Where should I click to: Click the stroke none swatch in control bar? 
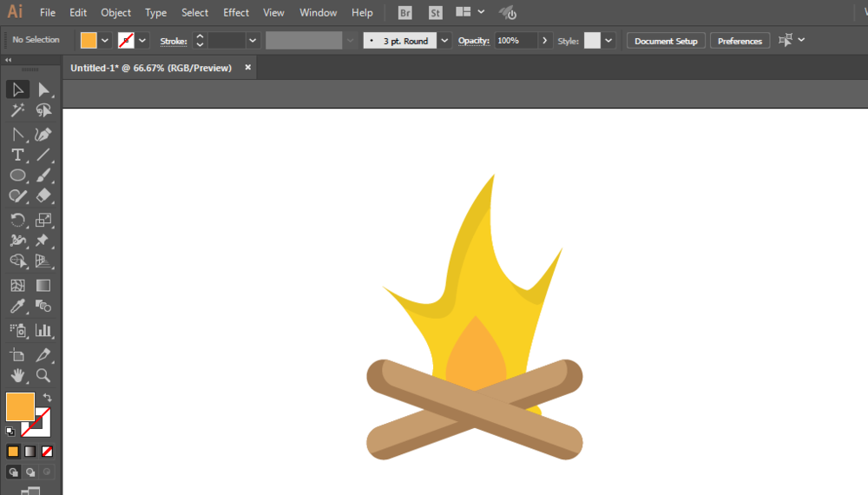126,41
